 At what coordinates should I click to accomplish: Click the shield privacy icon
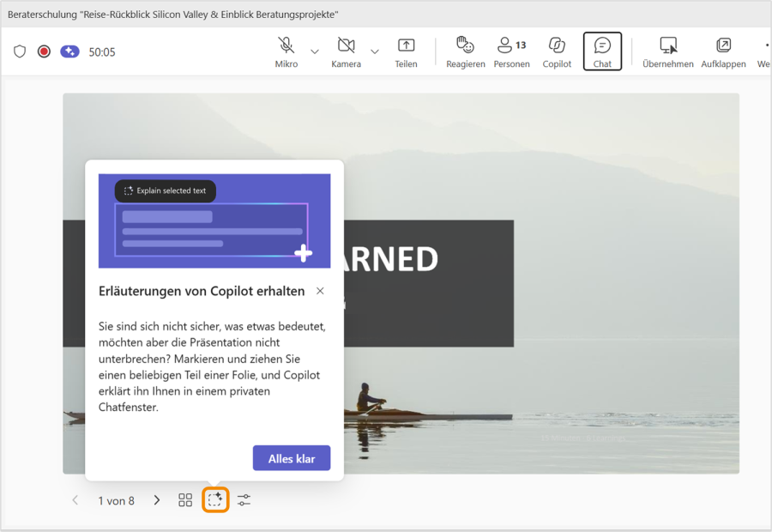pyautogui.click(x=20, y=51)
